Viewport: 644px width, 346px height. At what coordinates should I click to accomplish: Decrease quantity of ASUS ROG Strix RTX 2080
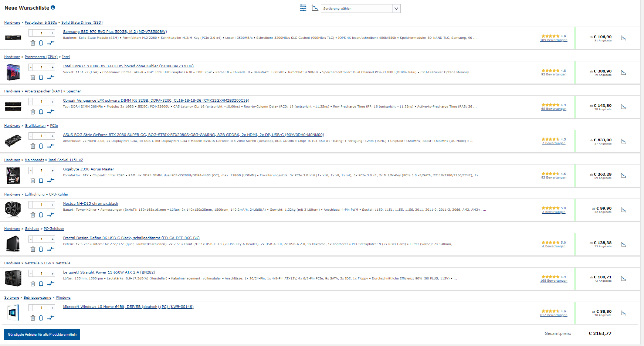click(31, 136)
